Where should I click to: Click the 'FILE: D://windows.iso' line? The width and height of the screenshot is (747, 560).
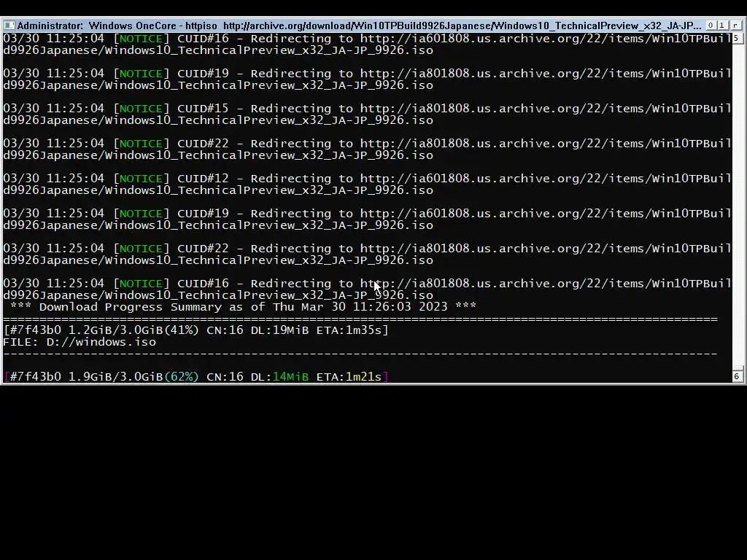(x=80, y=342)
